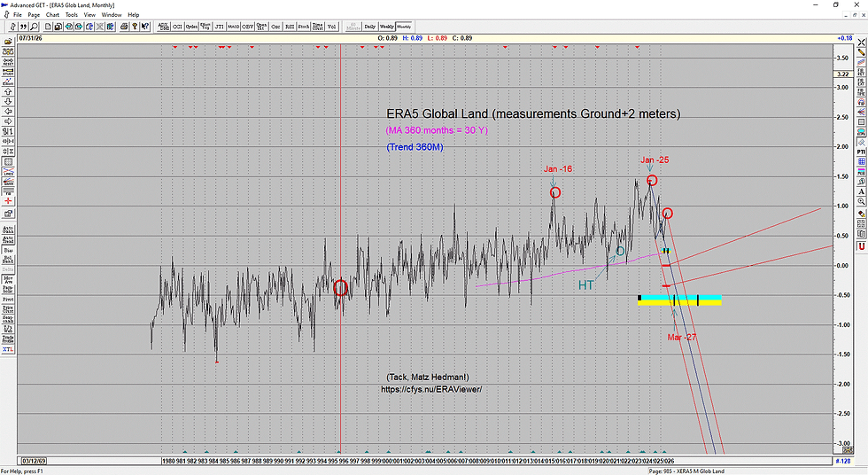Select the JTI indicator button
Image resolution: width=868 pixels, height=475 pixels.
coord(220,27)
